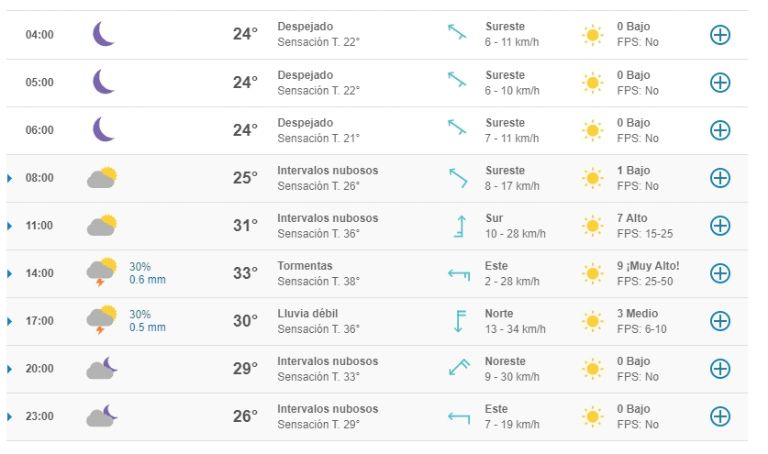Expand the 11:00 hourly breakdown arrow
Viewport: 768px width, 454px height.
tap(9, 226)
